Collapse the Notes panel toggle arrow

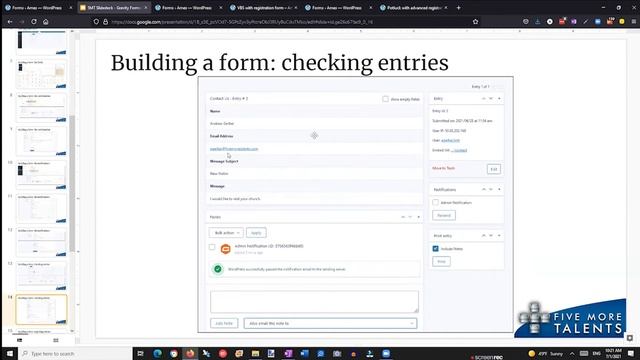click(418, 217)
